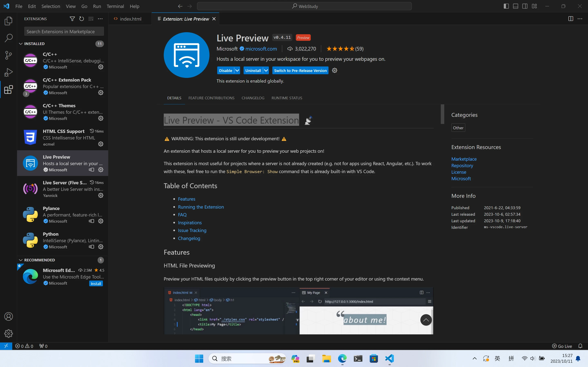Screen dimensions: 588x367
Task: Click Go Live in status bar
Action: pyautogui.click(x=562, y=346)
